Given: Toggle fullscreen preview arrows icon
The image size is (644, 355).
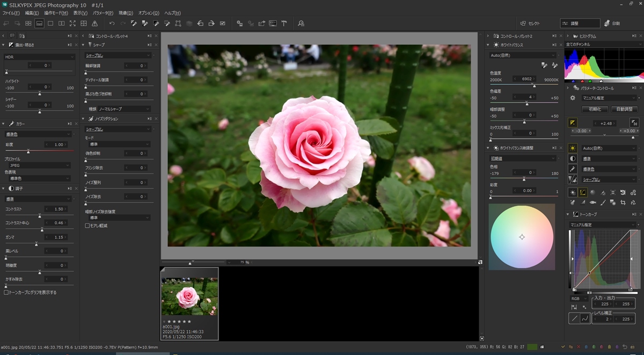Looking at the screenshot, I should point(72,23).
